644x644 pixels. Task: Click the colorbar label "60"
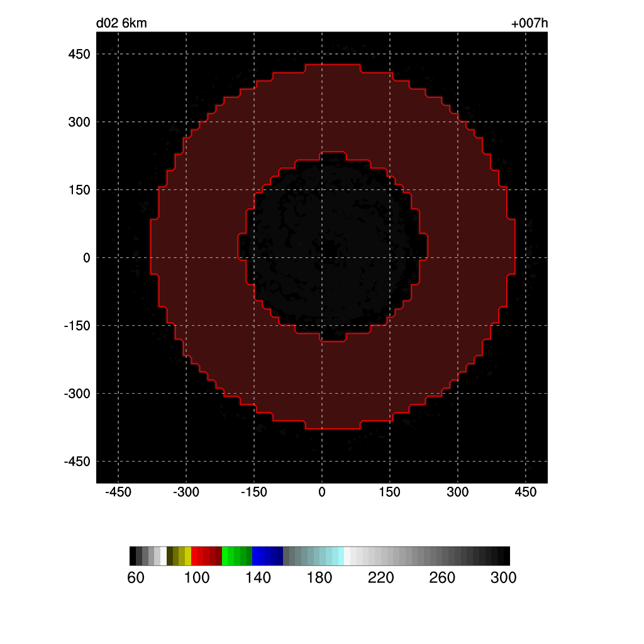[x=135, y=578]
